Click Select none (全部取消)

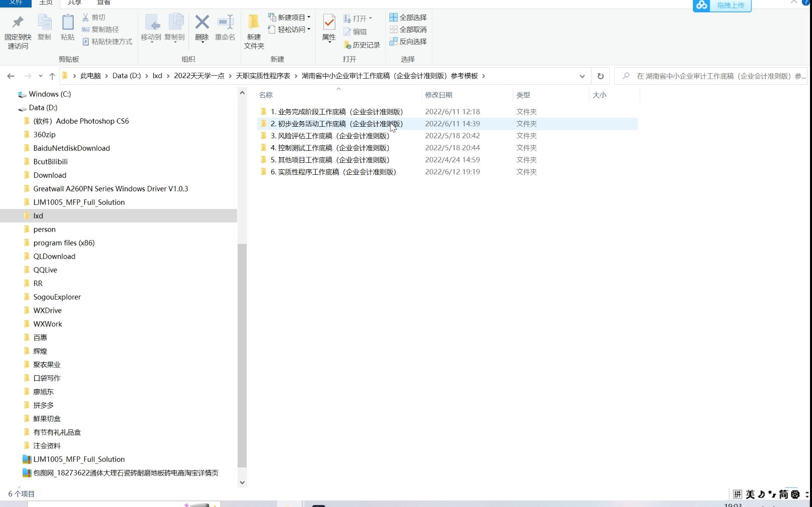[x=409, y=30]
